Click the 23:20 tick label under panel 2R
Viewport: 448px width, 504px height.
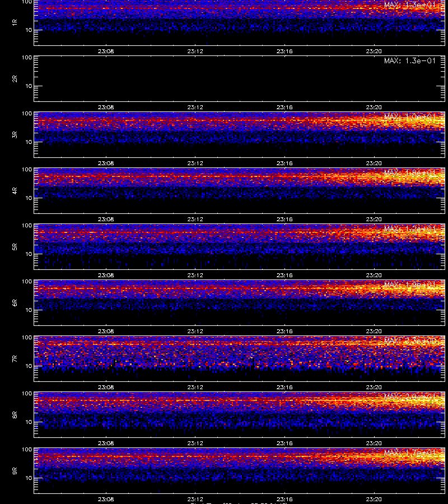pos(374,107)
